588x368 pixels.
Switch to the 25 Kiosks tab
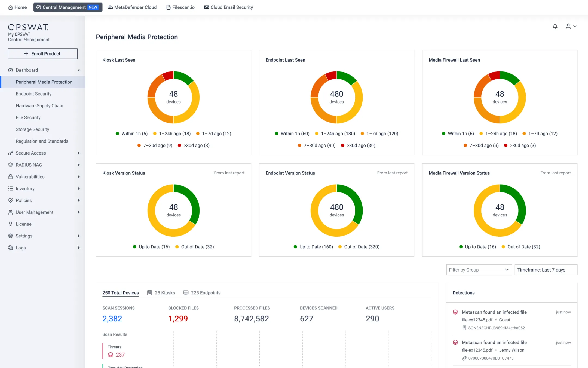161,293
